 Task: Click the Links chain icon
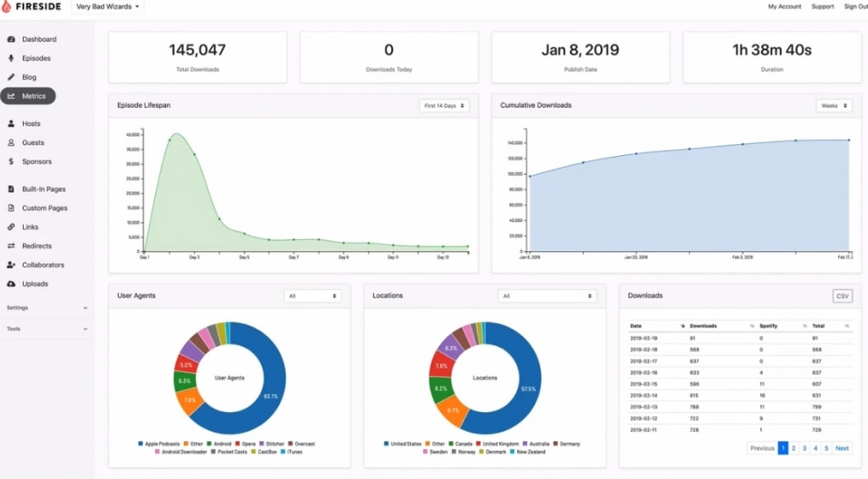pos(11,227)
